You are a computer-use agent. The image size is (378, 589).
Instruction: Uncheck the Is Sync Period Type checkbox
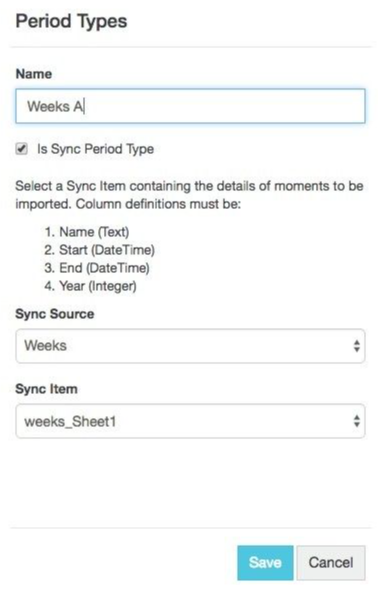[21, 148]
